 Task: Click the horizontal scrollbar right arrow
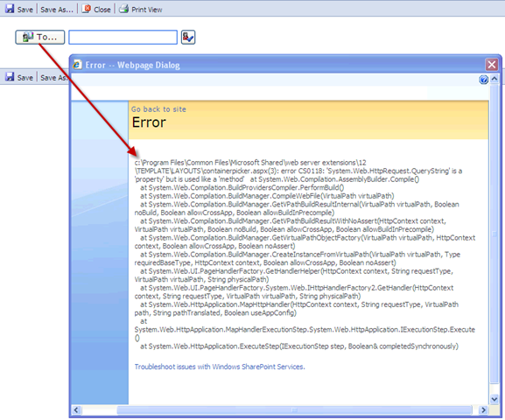click(483, 410)
